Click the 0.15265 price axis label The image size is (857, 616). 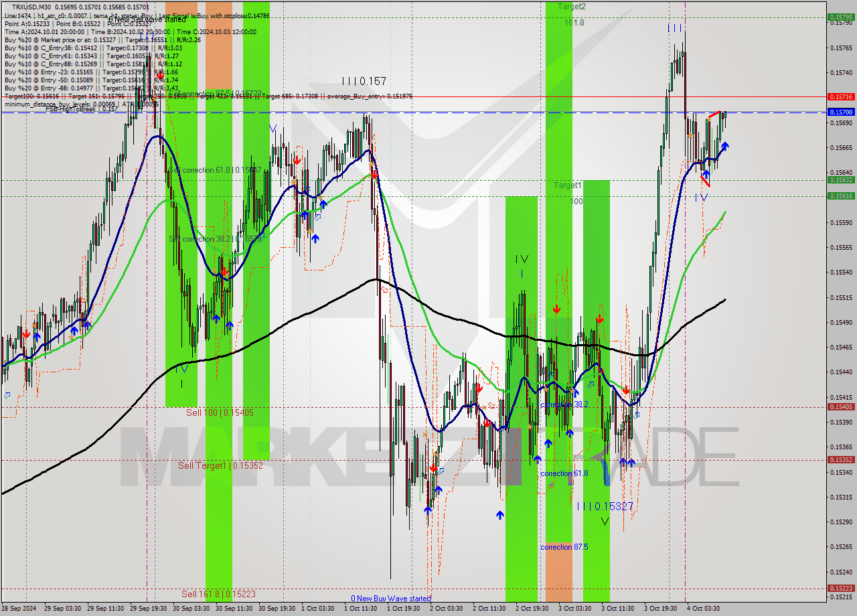841,546
